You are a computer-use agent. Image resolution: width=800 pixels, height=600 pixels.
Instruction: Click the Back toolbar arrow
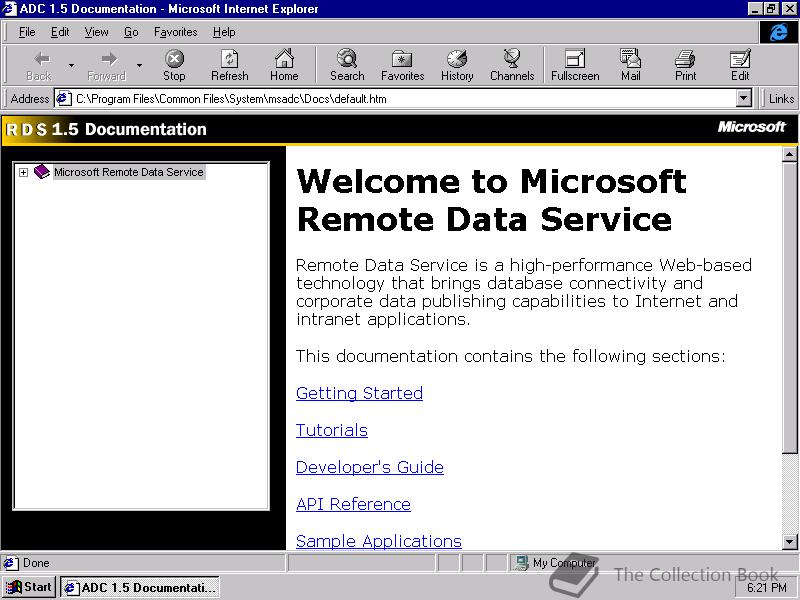41,59
